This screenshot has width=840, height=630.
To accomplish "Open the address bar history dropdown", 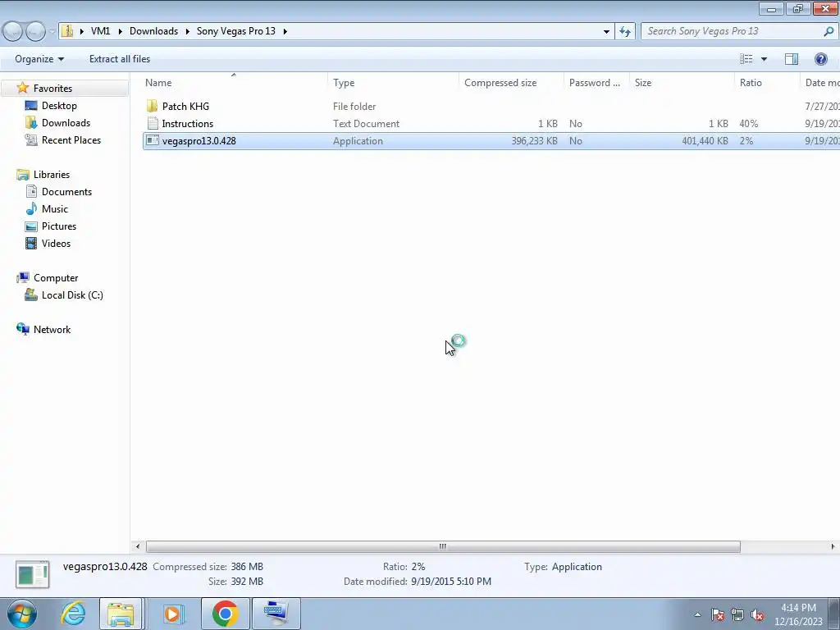I will pos(606,31).
